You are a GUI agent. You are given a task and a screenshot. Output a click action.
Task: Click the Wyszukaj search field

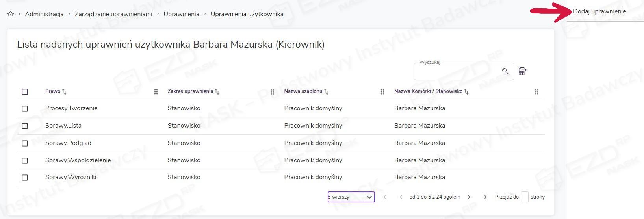[458, 72]
